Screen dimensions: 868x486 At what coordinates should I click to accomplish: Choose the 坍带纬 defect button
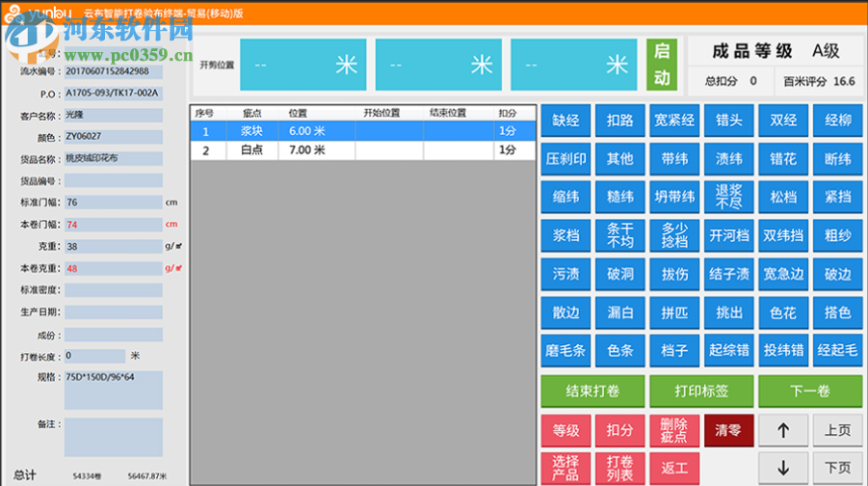pos(674,198)
